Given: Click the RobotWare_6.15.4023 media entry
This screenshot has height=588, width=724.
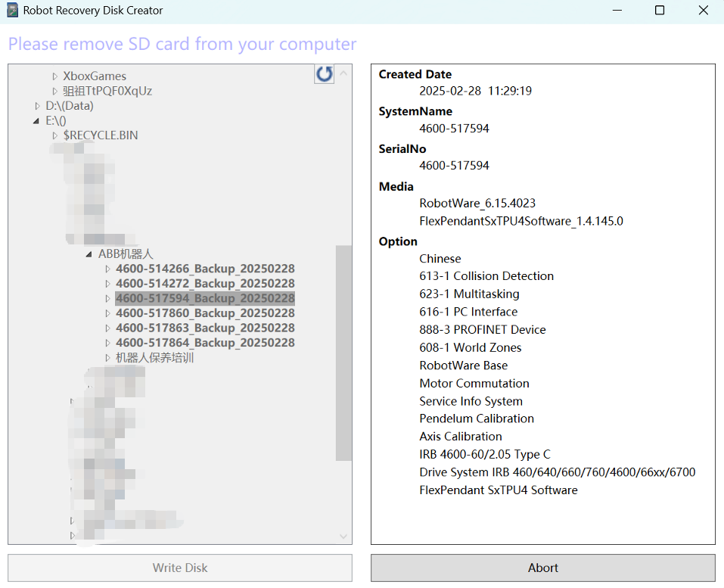Looking at the screenshot, I should tap(477, 204).
